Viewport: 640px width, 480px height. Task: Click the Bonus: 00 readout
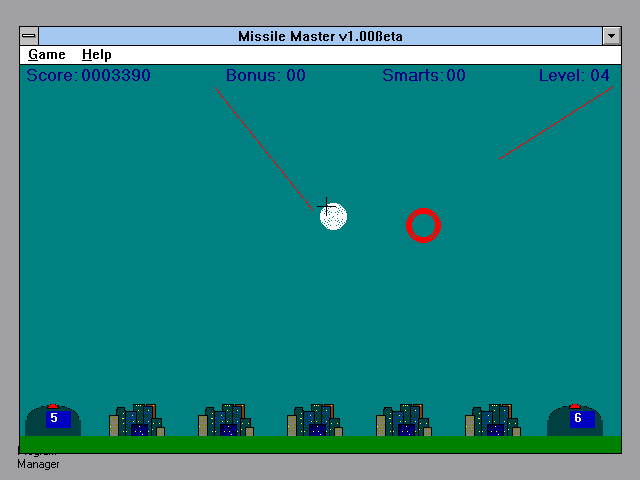tap(266, 76)
